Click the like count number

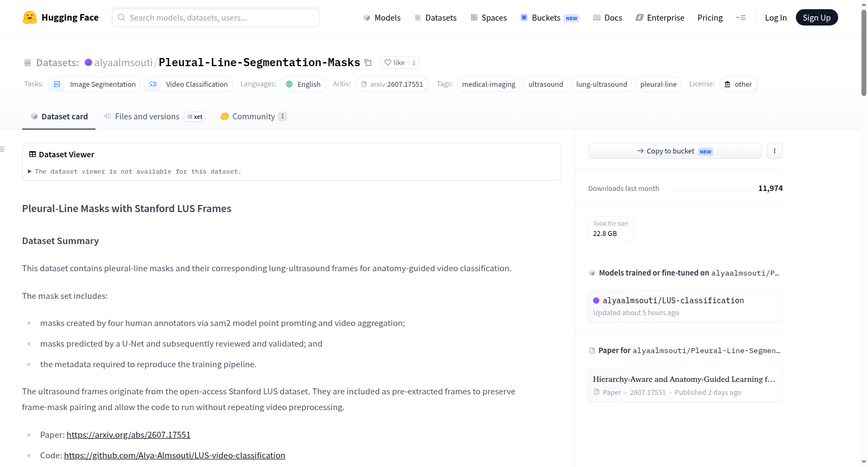(414, 62)
